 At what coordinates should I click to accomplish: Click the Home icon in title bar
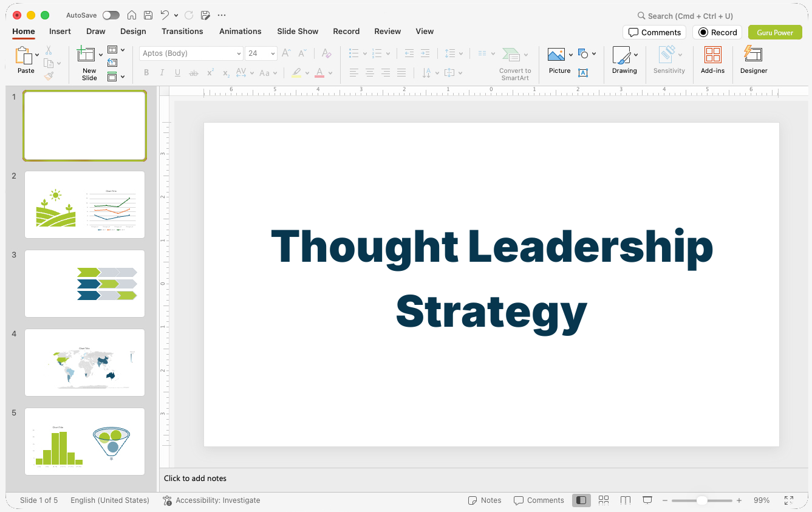pyautogui.click(x=132, y=15)
